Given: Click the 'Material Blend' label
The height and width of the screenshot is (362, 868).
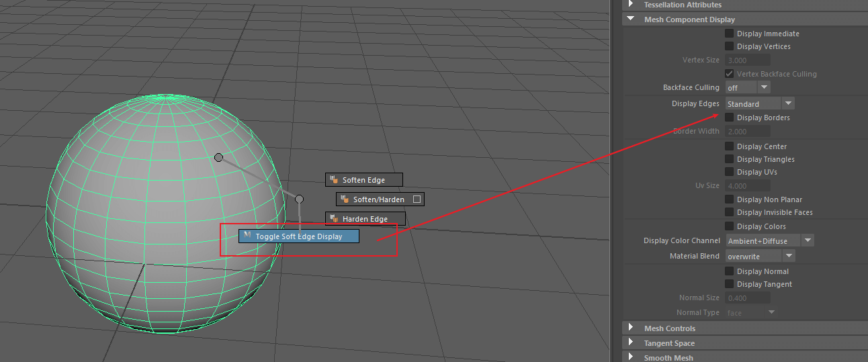Looking at the screenshot, I should pos(695,256).
